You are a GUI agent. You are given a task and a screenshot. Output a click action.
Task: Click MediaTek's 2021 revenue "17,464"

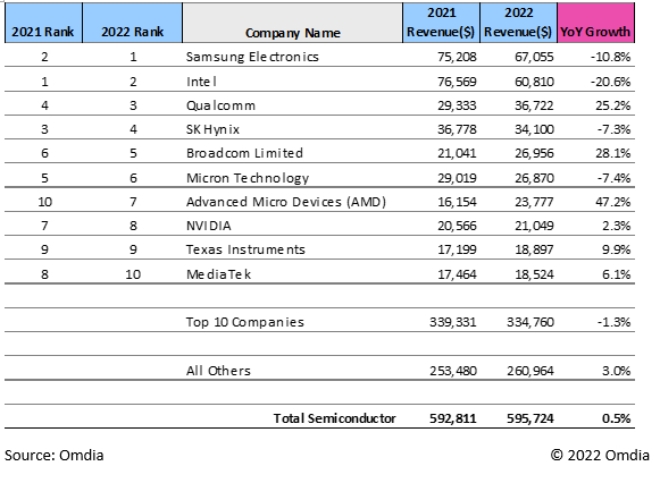[x=457, y=274]
